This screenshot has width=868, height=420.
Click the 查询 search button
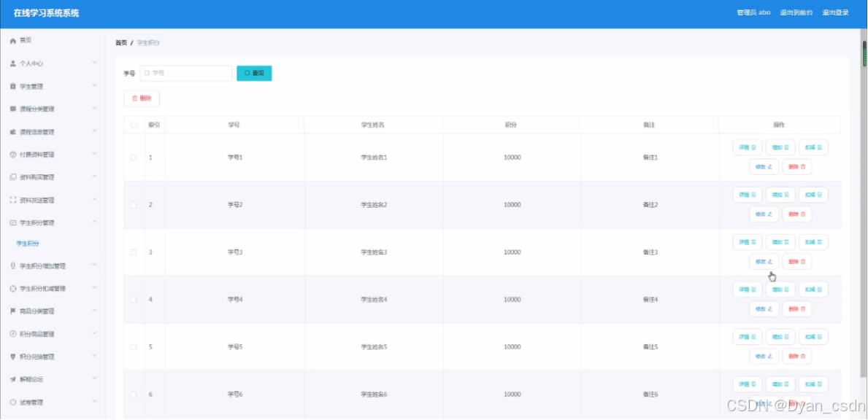click(254, 73)
